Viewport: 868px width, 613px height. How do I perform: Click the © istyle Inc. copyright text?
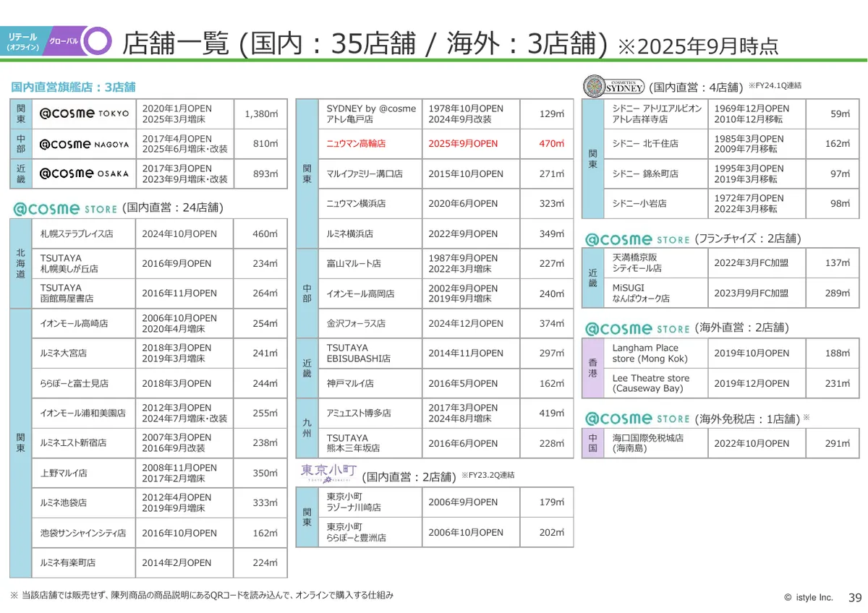pos(809,597)
